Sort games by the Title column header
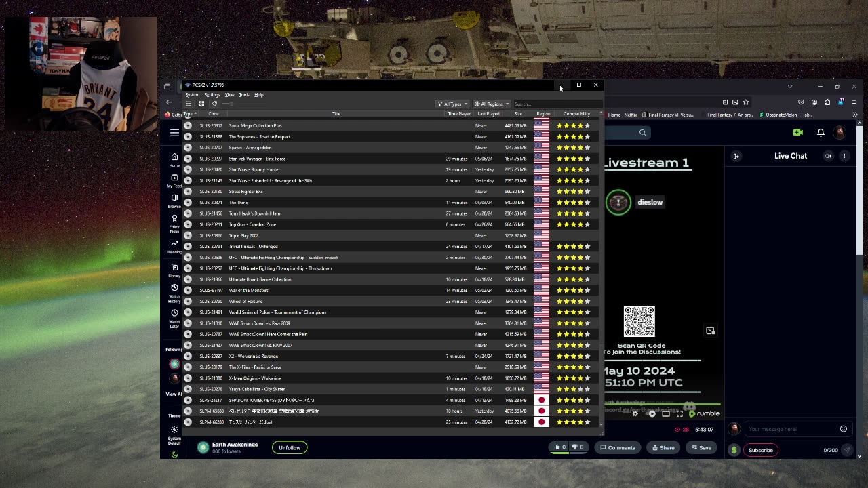Screen dimensions: 868x488 click(336, 114)
